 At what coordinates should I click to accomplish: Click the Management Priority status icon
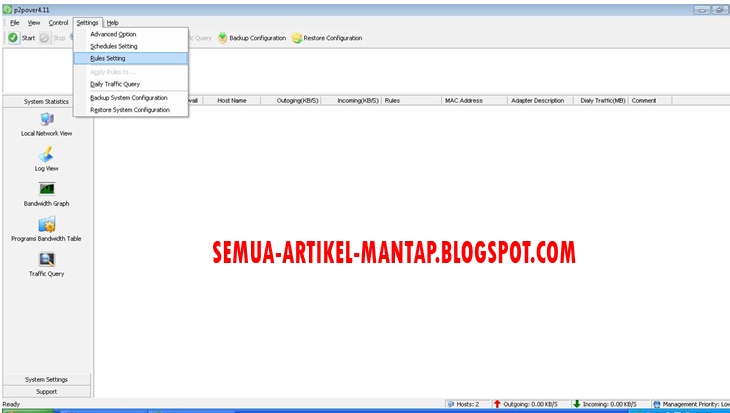[656, 404]
